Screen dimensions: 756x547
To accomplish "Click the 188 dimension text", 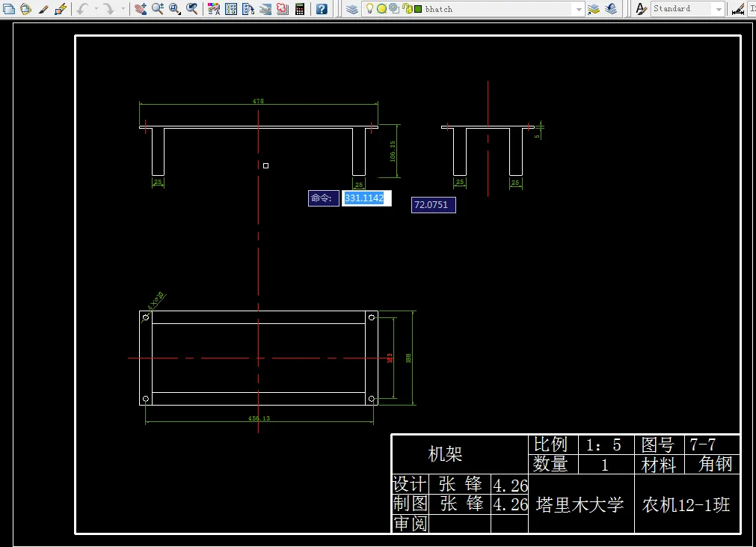I will coord(408,358).
